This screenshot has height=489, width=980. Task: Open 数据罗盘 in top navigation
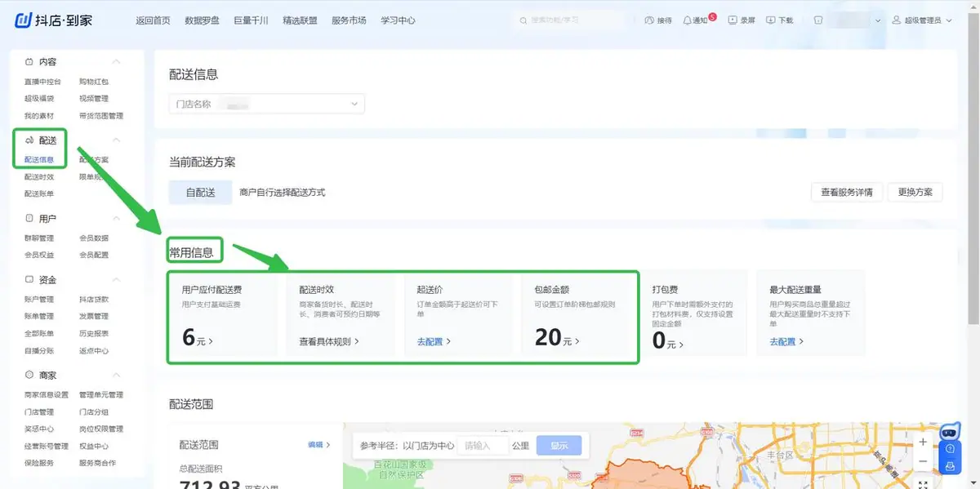pyautogui.click(x=202, y=20)
